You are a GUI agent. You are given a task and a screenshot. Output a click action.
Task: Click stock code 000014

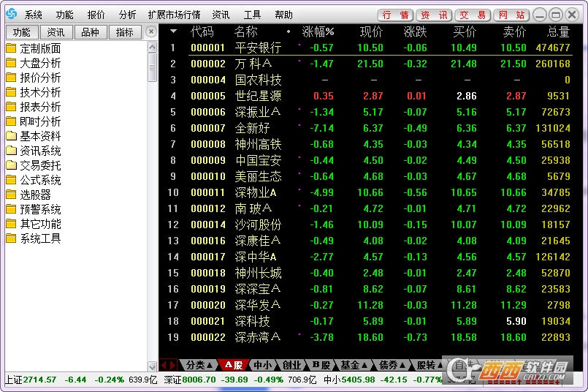208,225
